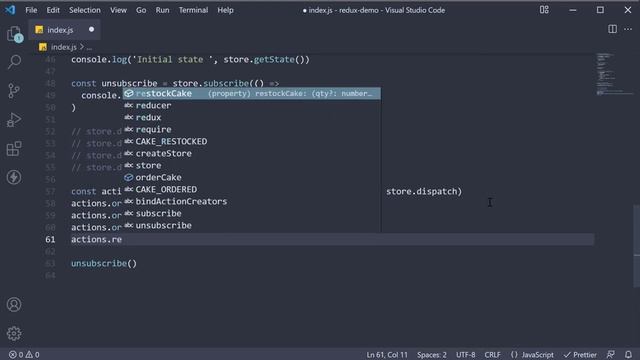Click the Customize Layout icon in title bar
This screenshot has height=360, width=640.
pos(544,10)
